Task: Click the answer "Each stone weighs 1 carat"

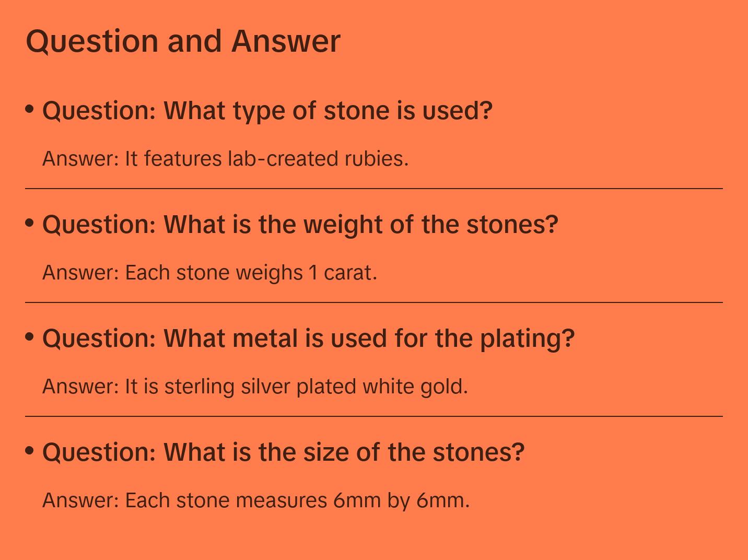Action: pos(209,273)
